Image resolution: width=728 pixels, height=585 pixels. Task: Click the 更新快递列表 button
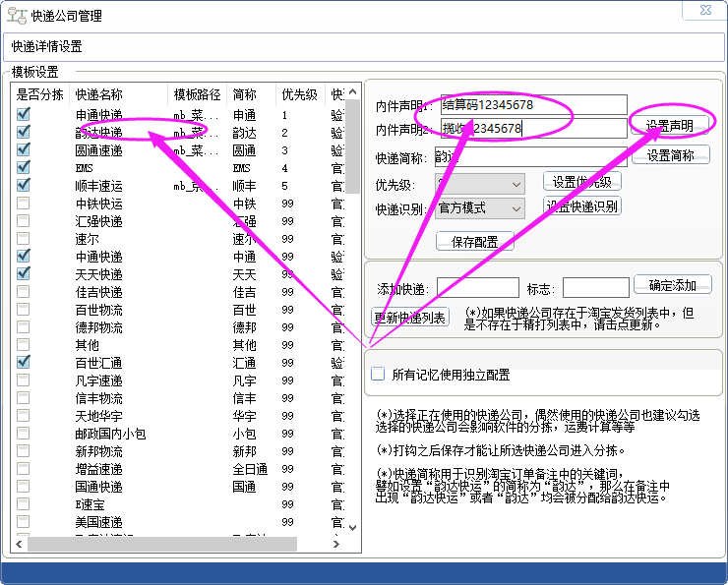coord(410,318)
